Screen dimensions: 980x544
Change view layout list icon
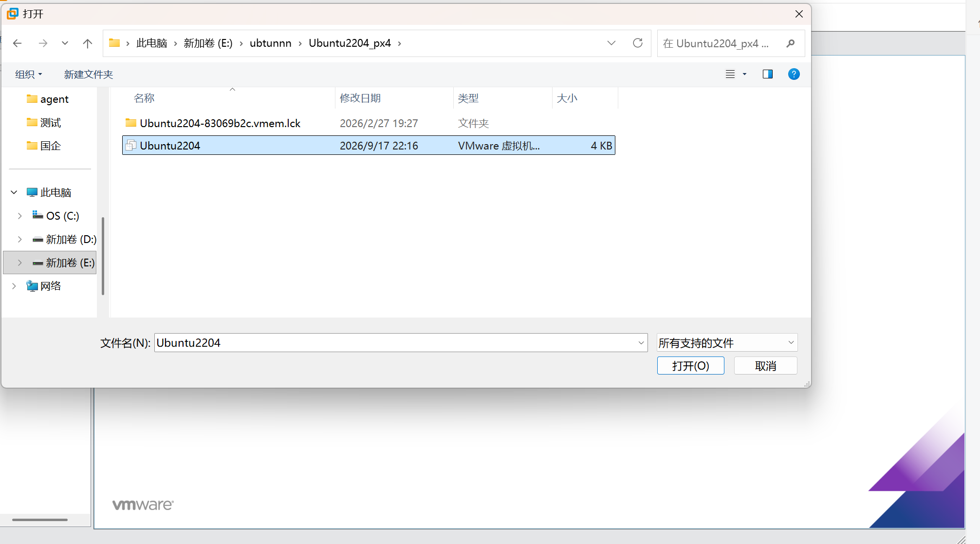(x=730, y=74)
